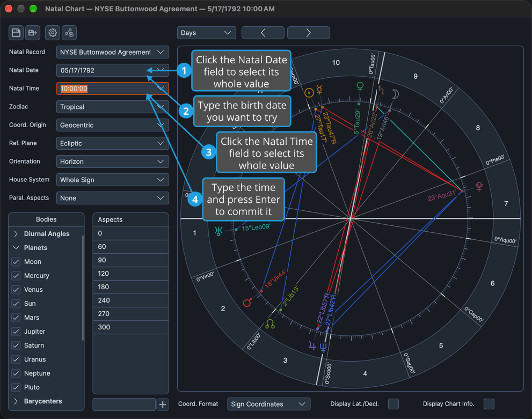
Task: Uncheck the Jupiter checkbox
Action: 16,331
